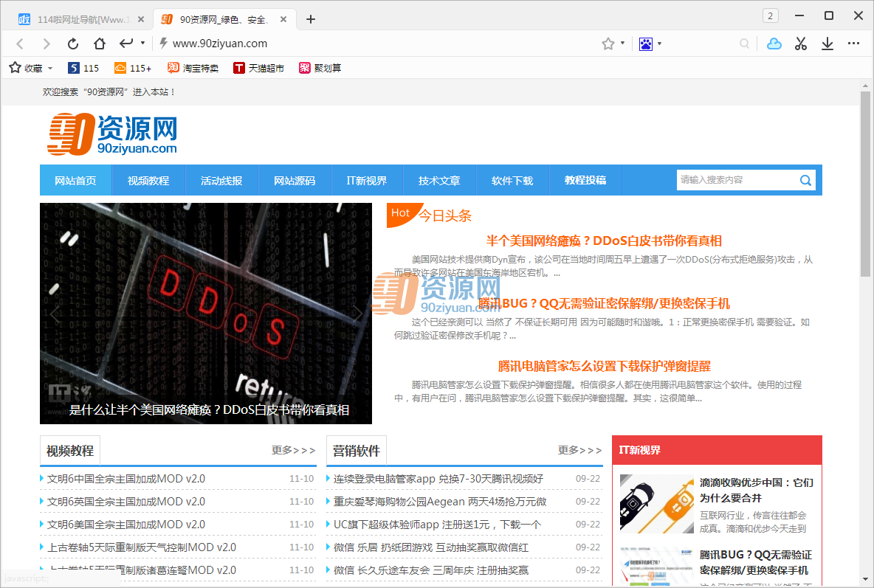The width and height of the screenshot is (874, 588).
Task: Click the browser forward arrow
Action: tap(47, 44)
